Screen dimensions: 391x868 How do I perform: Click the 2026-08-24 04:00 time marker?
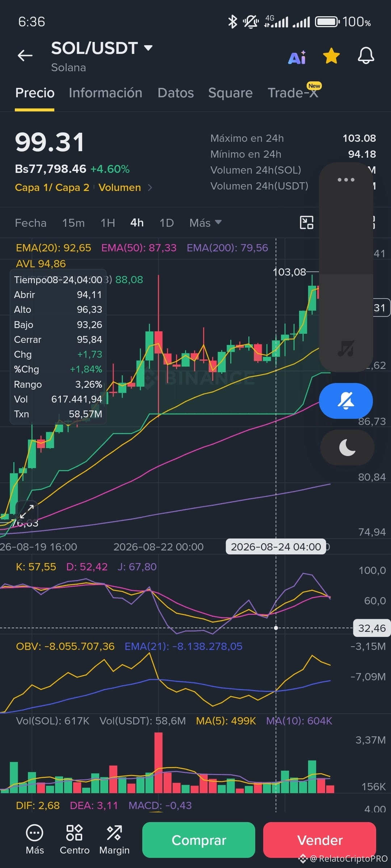[x=276, y=546]
